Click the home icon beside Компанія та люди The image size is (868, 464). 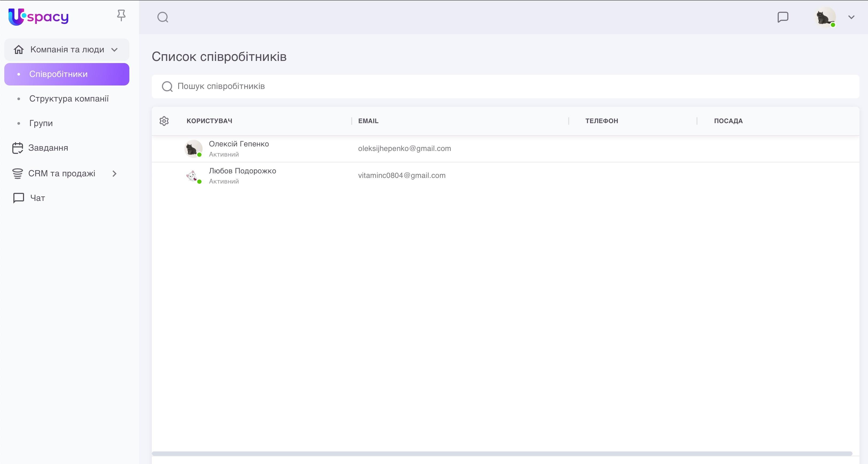click(x=18, y=50)
